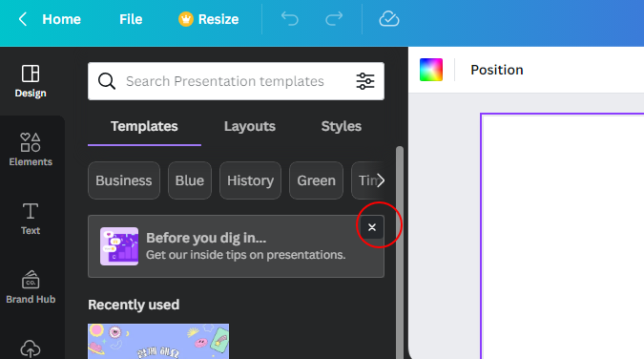The image size is (644, 359).
Task: Open the Position panel button
Action: point(497,70)
